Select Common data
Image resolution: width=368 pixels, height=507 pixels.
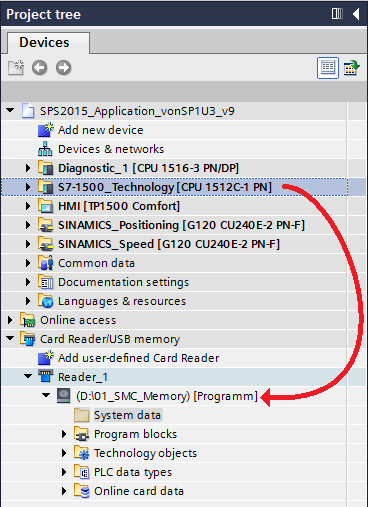point(97,263)
